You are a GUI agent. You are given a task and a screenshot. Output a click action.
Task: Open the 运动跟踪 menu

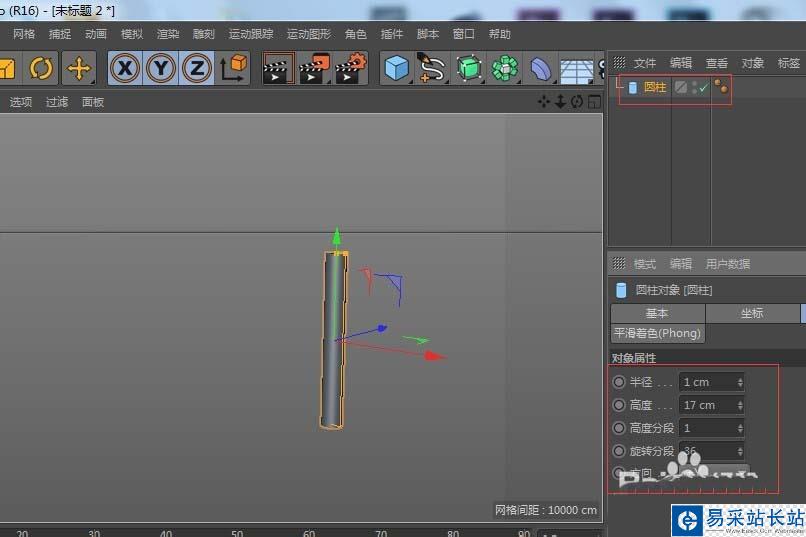coord(251,34)
